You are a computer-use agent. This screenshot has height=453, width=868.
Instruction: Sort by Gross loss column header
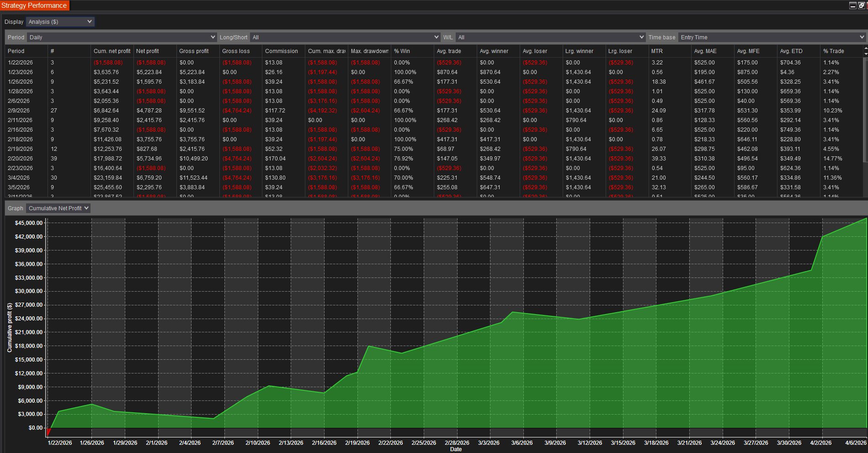pyautogui.click(x=241, y=51)
